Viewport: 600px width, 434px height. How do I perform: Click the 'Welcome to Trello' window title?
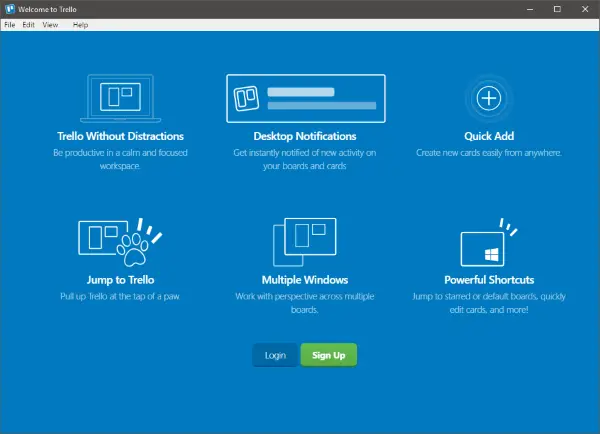pos(47,9)
